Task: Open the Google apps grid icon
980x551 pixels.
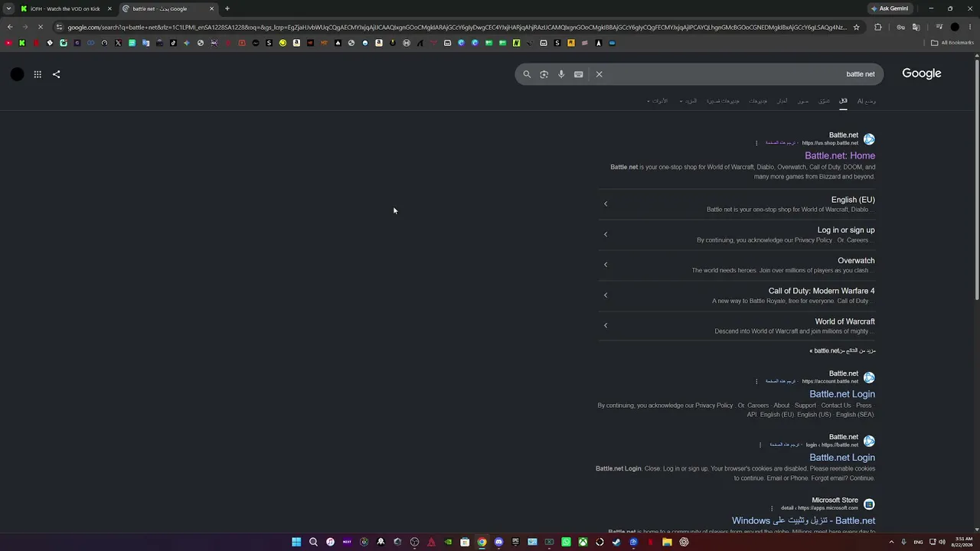Action: pyautogui.click(x=38, y=74)
